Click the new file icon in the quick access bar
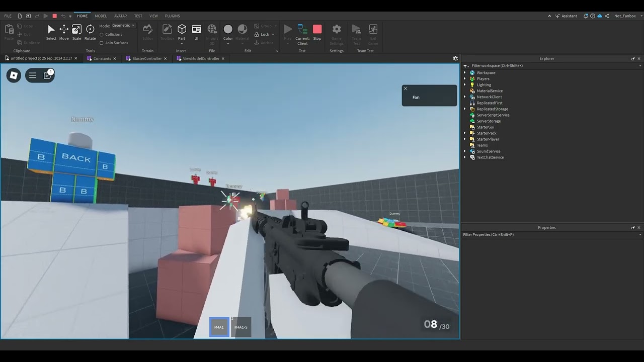Image resolution: width=644 pixels, height=362 pixels. tap(19, 16)
